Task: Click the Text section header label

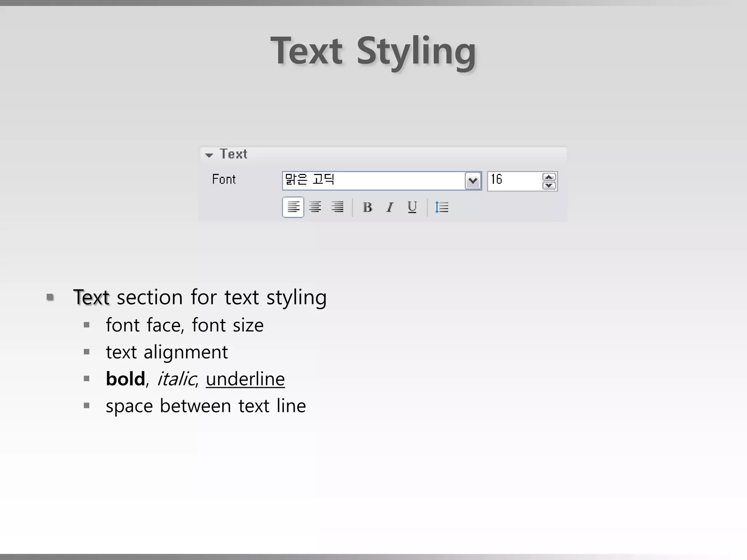Action: point(233,154)
